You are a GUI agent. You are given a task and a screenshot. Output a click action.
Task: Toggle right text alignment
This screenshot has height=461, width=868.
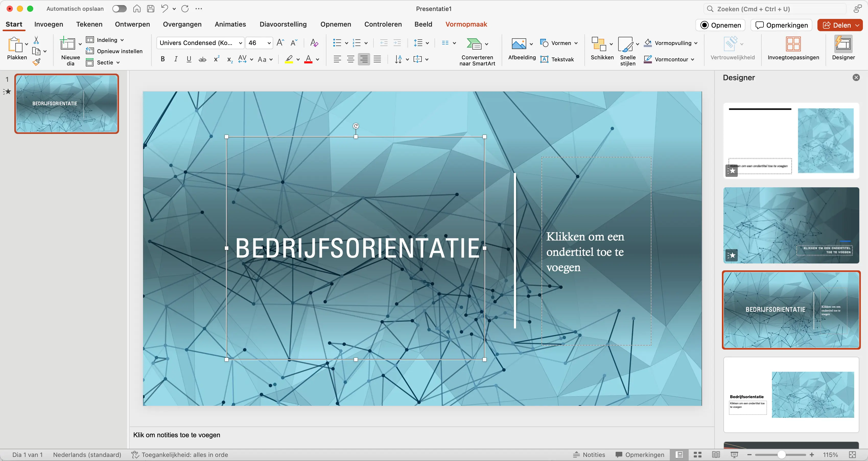[x=363, y=59]
